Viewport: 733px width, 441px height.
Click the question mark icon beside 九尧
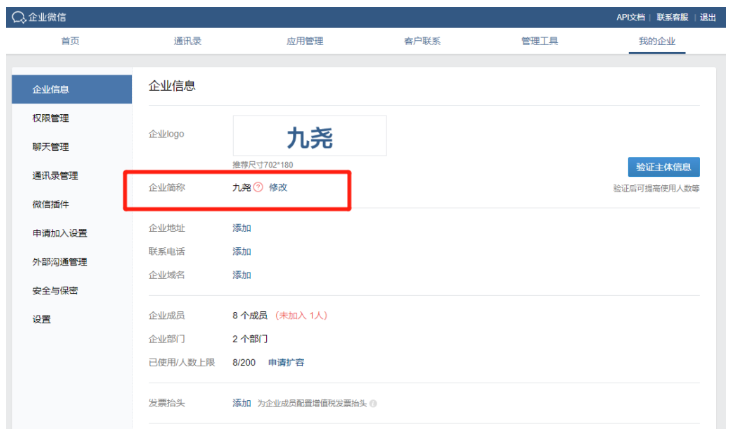coord(258,187)
